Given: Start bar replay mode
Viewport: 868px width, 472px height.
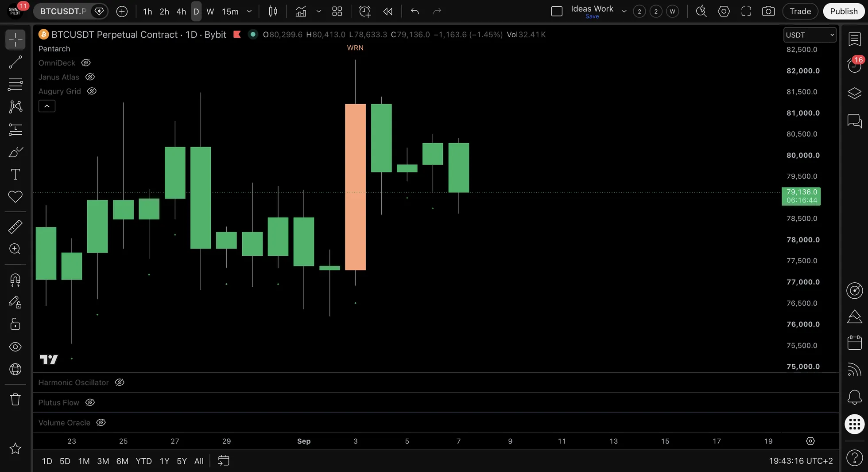Looking at the screenshot, I should coord(388,12).
